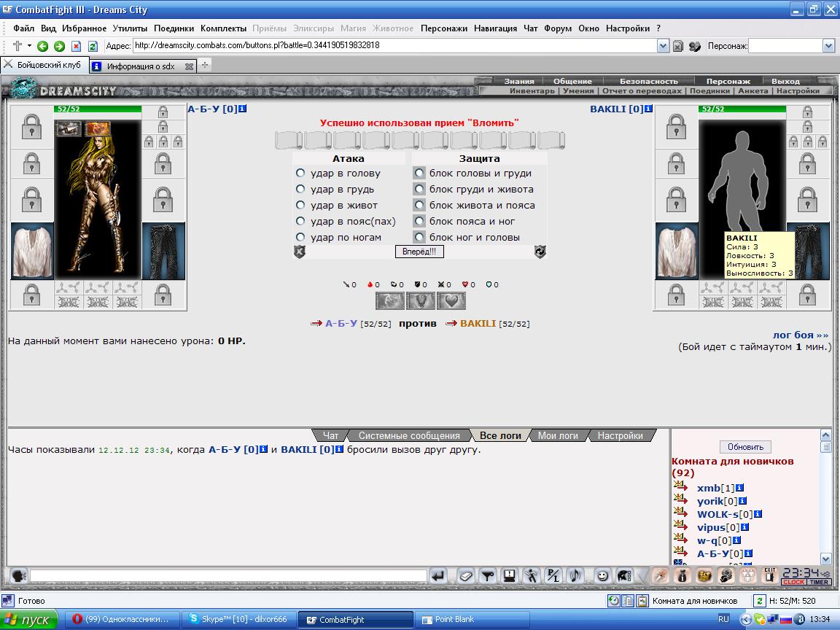Click the Знания header menu
Screen dimensions: 840x630
(518, 82)
